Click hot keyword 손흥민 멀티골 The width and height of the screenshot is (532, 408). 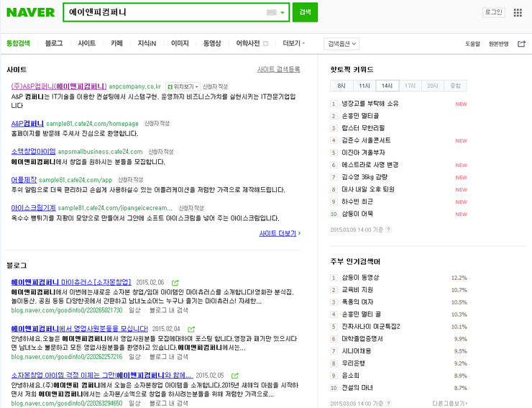360,116
